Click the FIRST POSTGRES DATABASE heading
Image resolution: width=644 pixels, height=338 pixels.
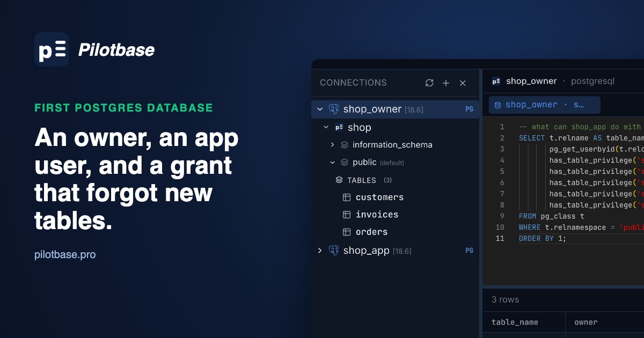[123, 108]
